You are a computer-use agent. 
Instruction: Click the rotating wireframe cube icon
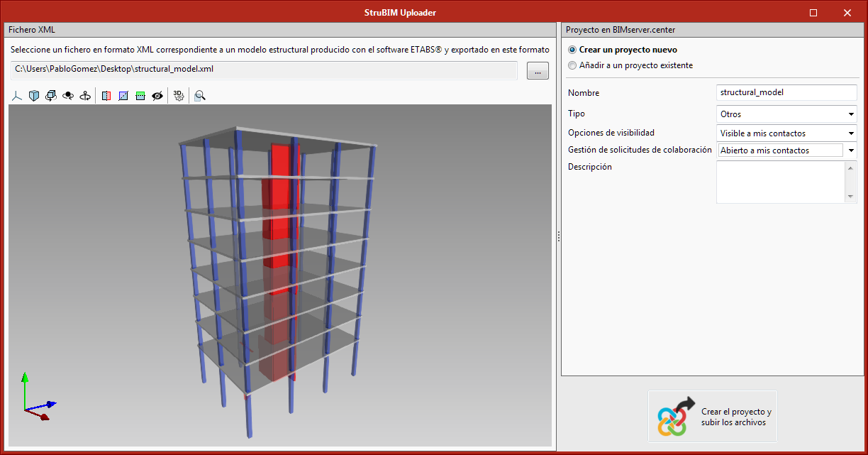click(x=51, y=96)
